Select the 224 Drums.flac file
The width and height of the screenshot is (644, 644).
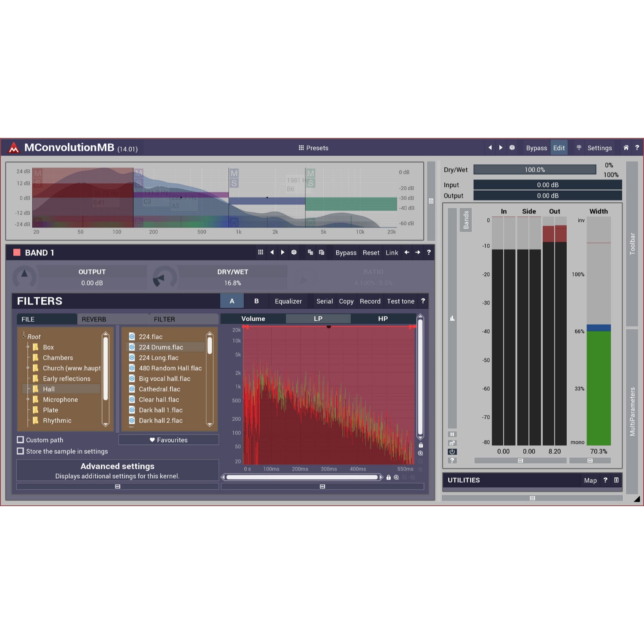click(x=166, y=347)
